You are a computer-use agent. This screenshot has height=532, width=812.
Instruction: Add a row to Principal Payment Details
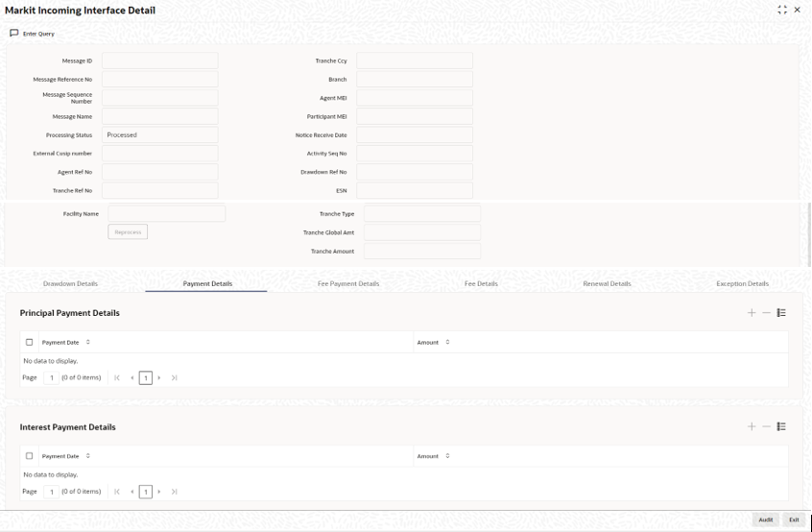(x=752, y=313)
